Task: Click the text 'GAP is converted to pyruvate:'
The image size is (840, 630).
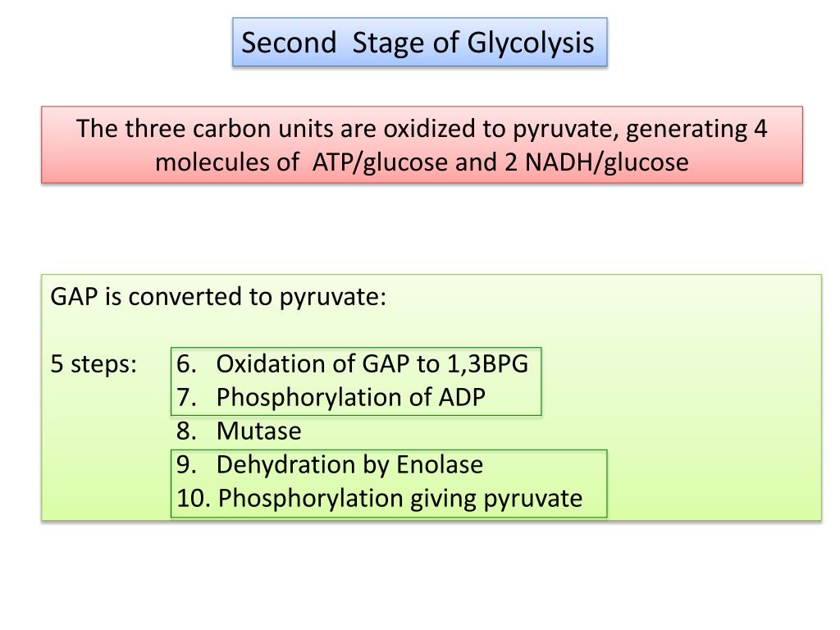Action: (218, 297)
